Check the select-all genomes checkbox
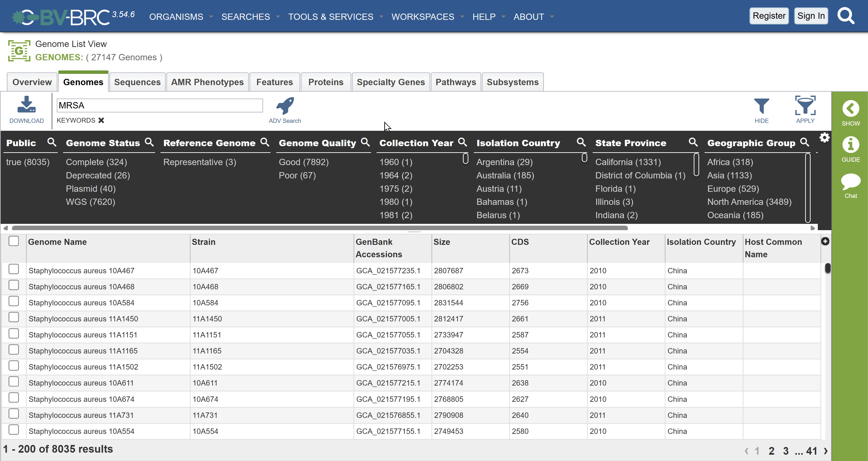This screenshot has width=868, height=461. 14,241
